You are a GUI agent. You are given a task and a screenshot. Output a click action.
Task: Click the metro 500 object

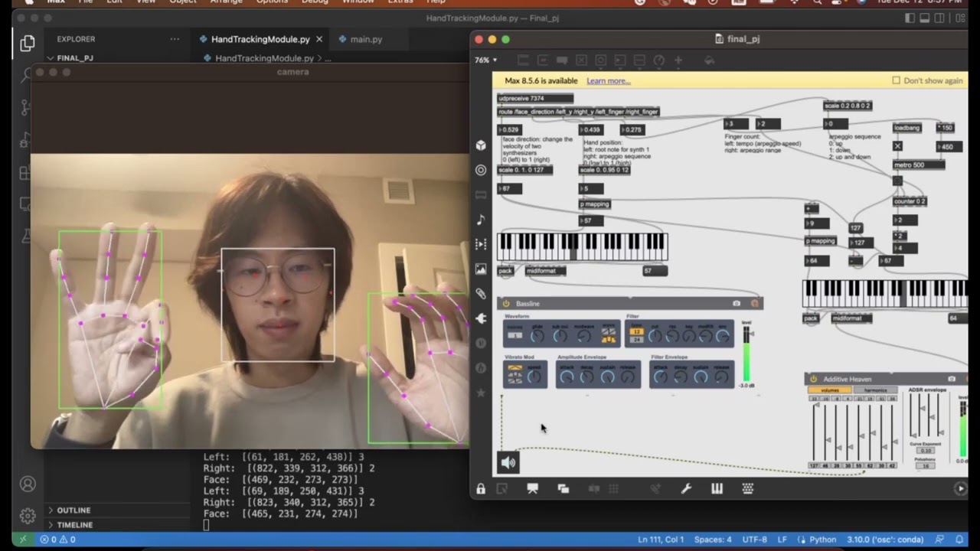coord(919,165)
